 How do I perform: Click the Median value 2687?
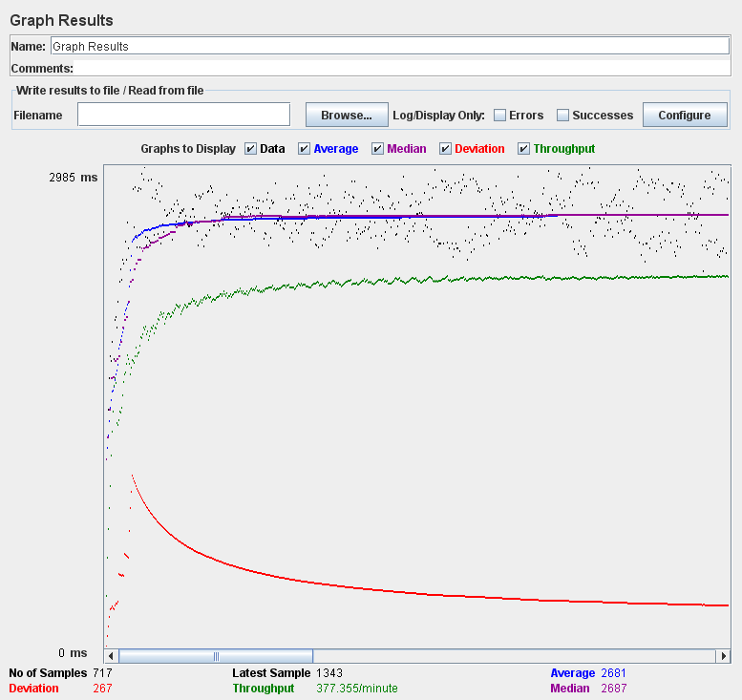point(614,689)
